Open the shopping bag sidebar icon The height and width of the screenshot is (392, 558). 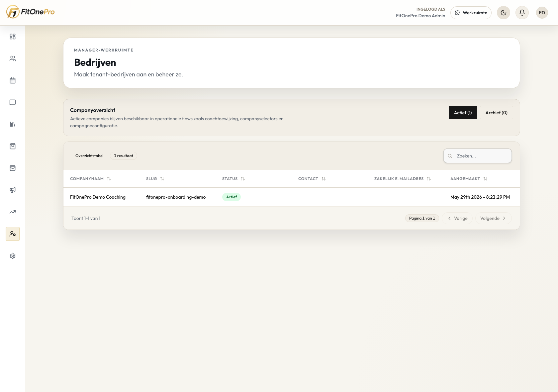point(13,146)
